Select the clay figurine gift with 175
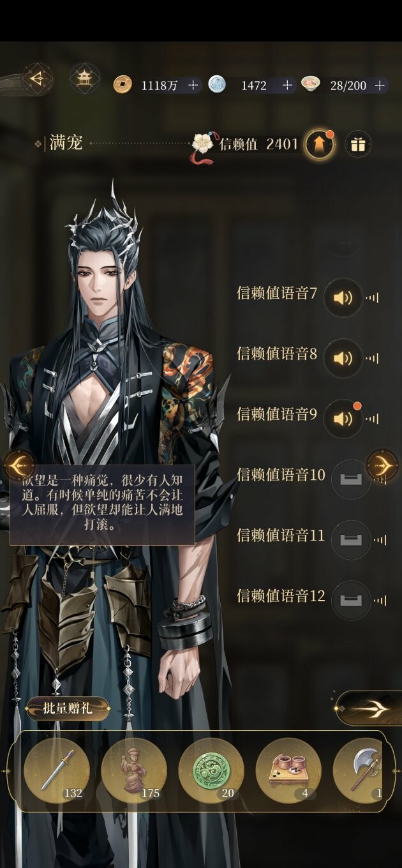Viewport: 402px width, 868px height. pyautogui.click(x=134, y=770)
